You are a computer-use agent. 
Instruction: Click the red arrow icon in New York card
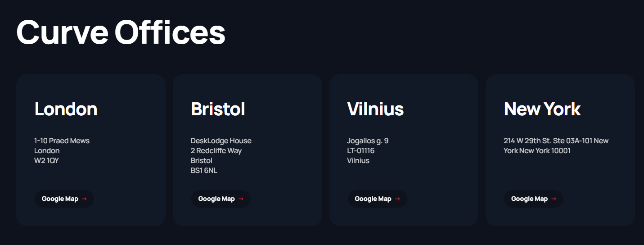pyautogui.click(x=554, y=199)
